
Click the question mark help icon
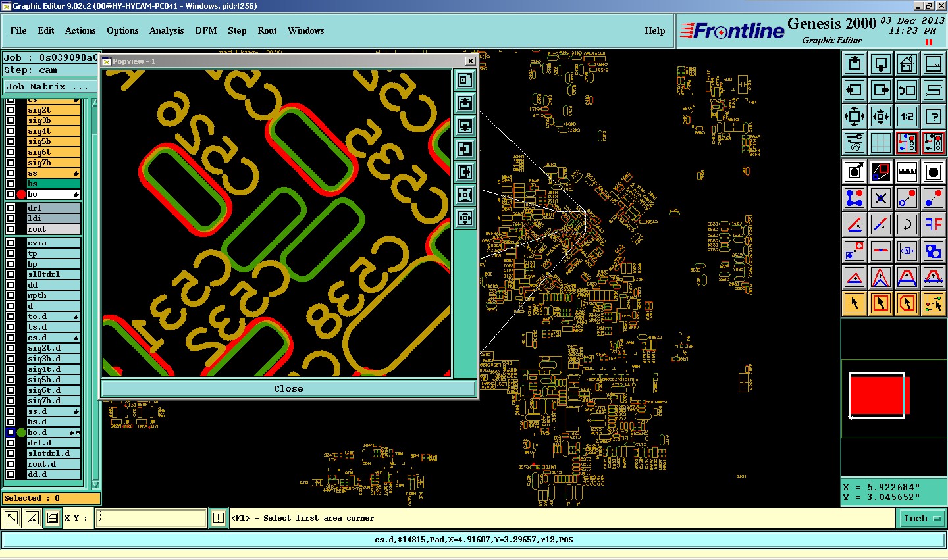(934, 116)
